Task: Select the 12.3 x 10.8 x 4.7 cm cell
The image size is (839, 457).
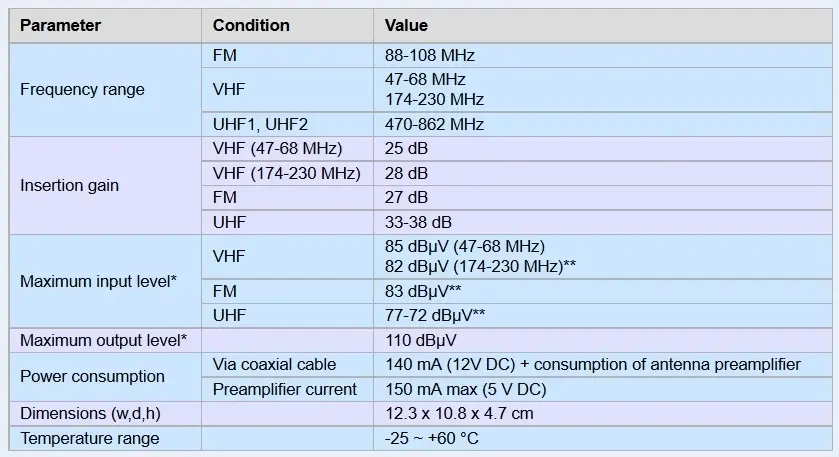Action: (603, 414)
